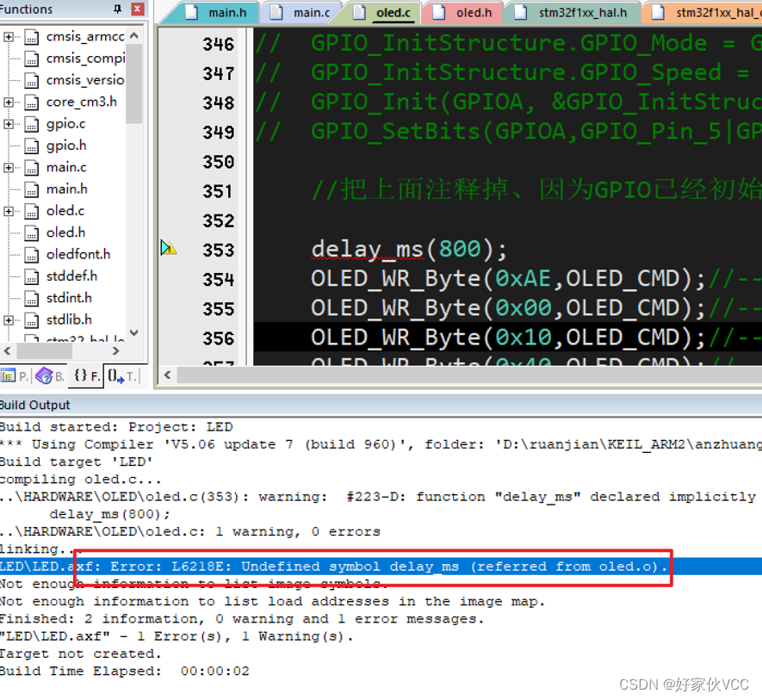This screenshot has width=762, height=700.
Task: Switch to the Project panel tab
Action: click(x=15, y=375)
